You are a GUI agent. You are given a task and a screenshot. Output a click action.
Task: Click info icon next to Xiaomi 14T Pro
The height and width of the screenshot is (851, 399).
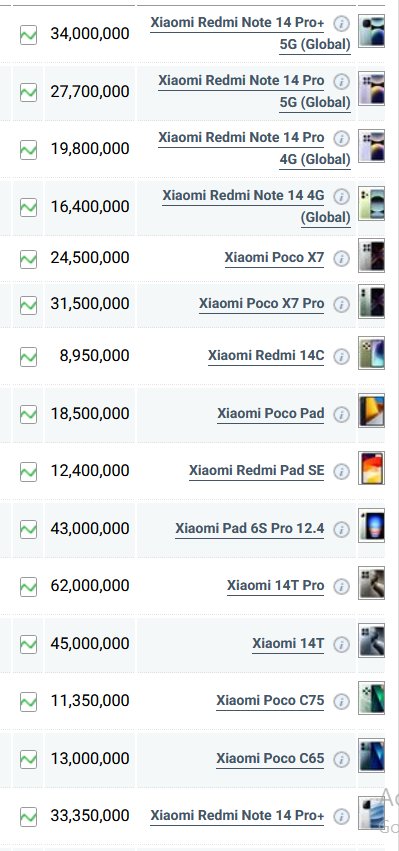click(341, 587)
